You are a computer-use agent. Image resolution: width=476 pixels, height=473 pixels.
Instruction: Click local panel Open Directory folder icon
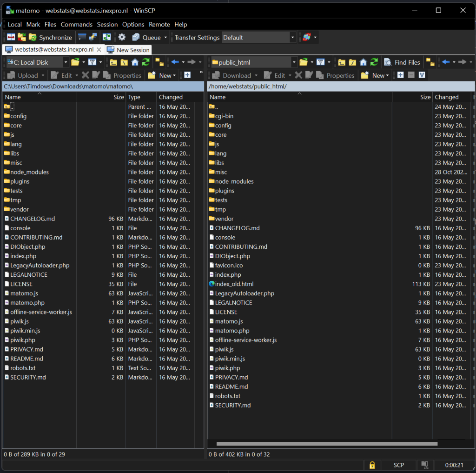[75, 62]
